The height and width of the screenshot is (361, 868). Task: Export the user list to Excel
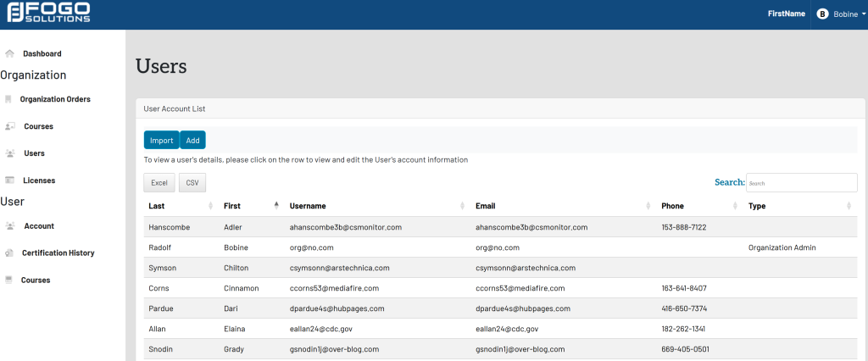(159, 183)
